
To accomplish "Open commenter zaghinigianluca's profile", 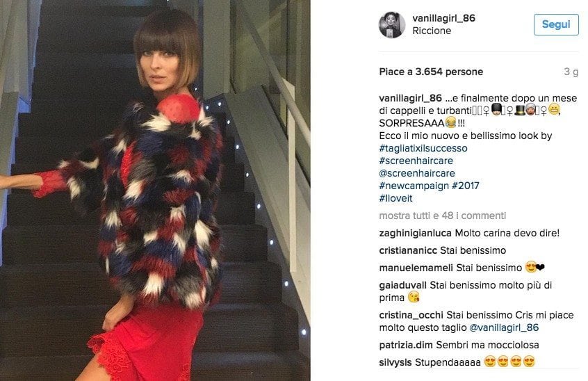I will tap(415, 233).
